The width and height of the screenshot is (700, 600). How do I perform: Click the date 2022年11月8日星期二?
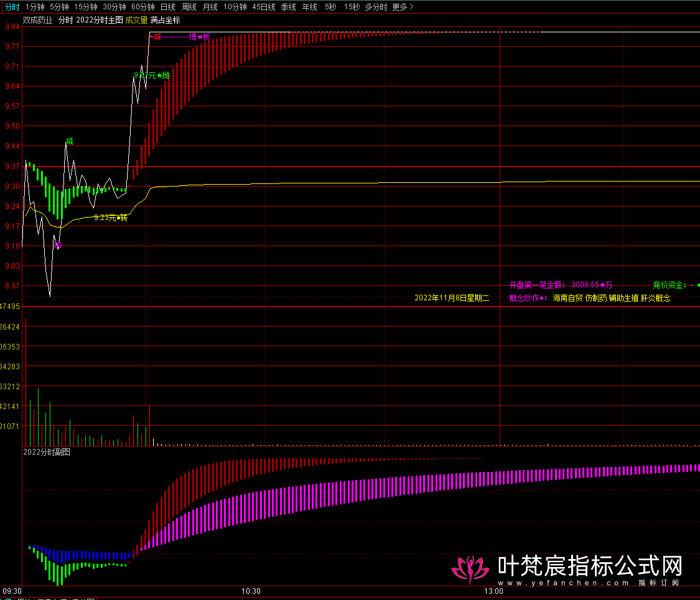[452, 298]
